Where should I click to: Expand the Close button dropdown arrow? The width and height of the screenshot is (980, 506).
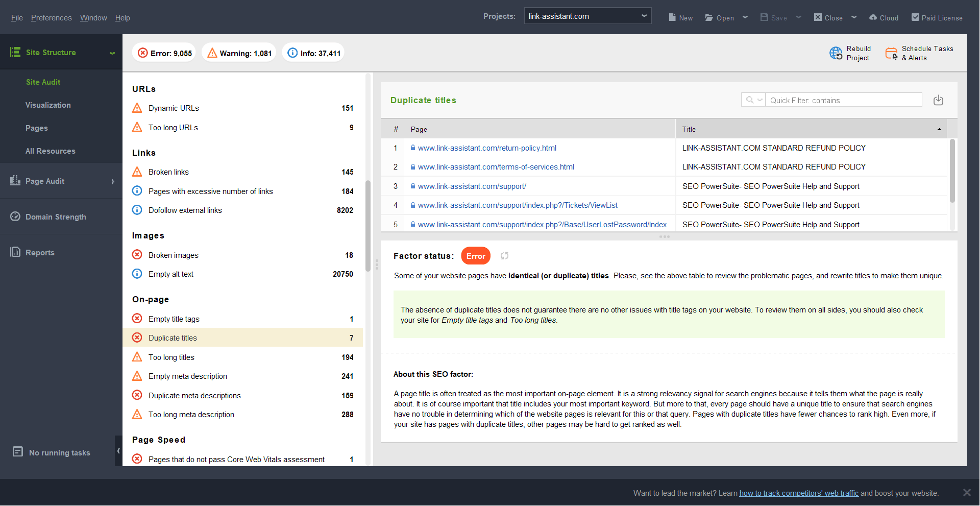tap(854, 17)
